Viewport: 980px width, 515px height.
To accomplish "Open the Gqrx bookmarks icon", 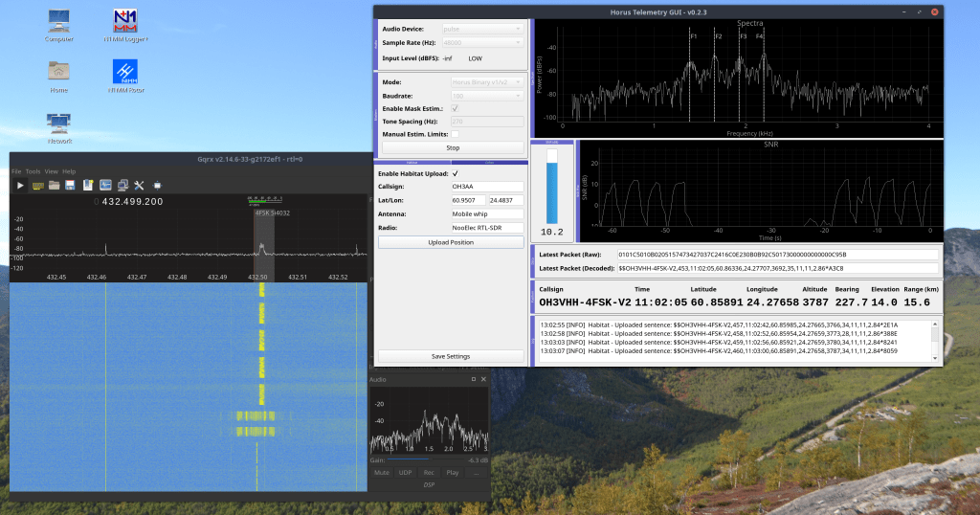I will point(87,185).
